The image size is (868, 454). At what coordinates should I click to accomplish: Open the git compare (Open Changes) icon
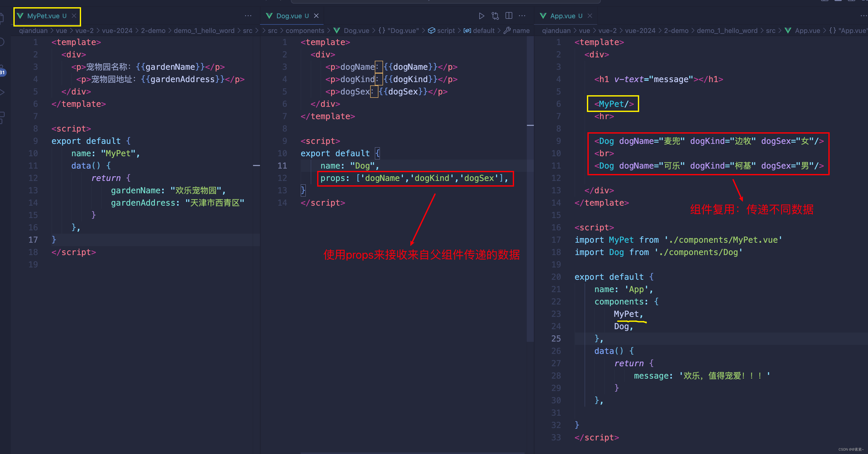point(495,16)
